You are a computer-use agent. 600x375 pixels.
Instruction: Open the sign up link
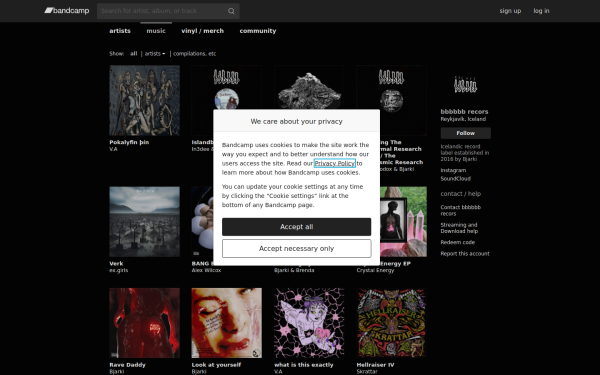coord(510,11)
